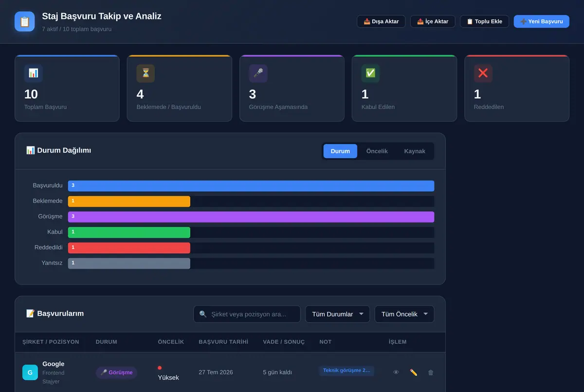584x392 pixels.
Task: Click the clipboard app logo icon
Action: pyautogui.click(x=24, y=21)
